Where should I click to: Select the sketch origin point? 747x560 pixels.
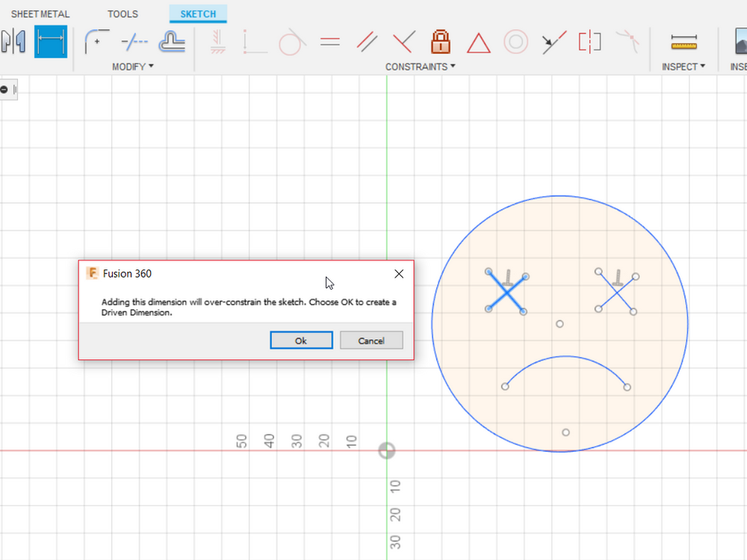click(x=387, y=450)
